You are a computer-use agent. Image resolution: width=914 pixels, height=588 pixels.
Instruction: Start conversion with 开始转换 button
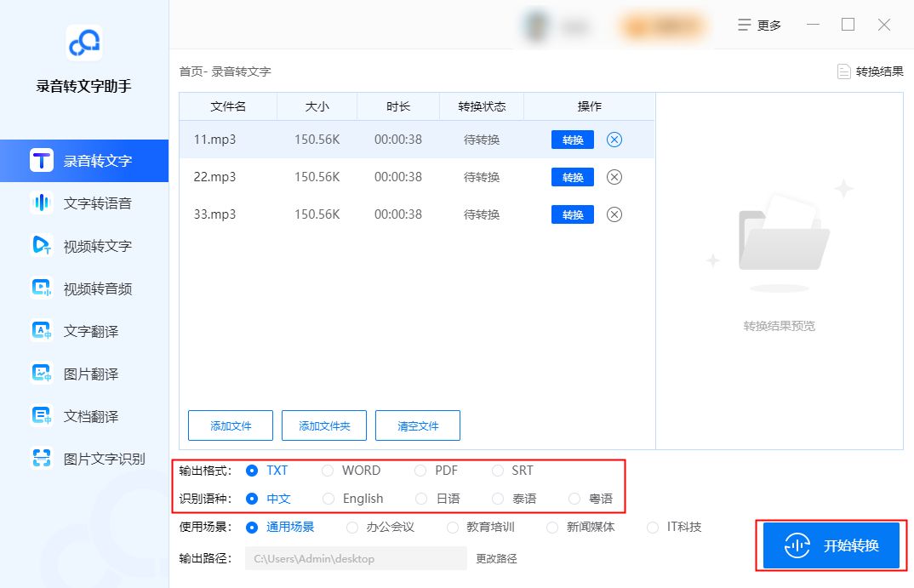(831, 545)
